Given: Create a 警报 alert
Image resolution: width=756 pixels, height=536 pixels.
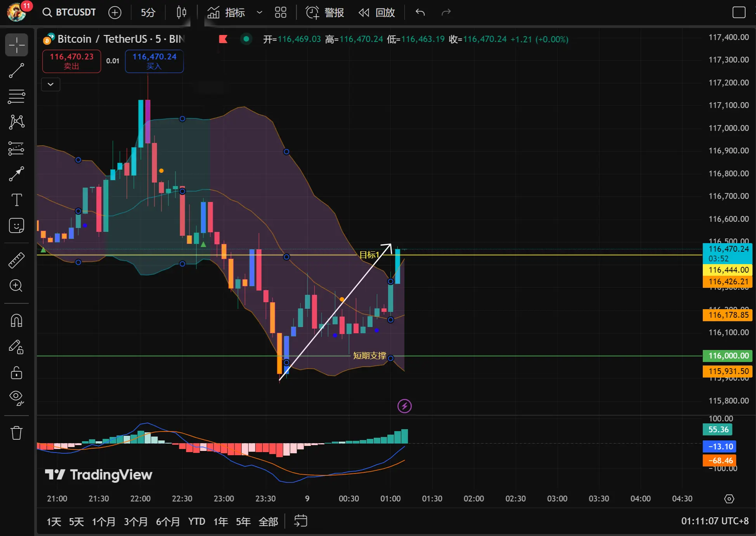Looking at the screenshot, I should pyautogui.click(x=325, y=12).
